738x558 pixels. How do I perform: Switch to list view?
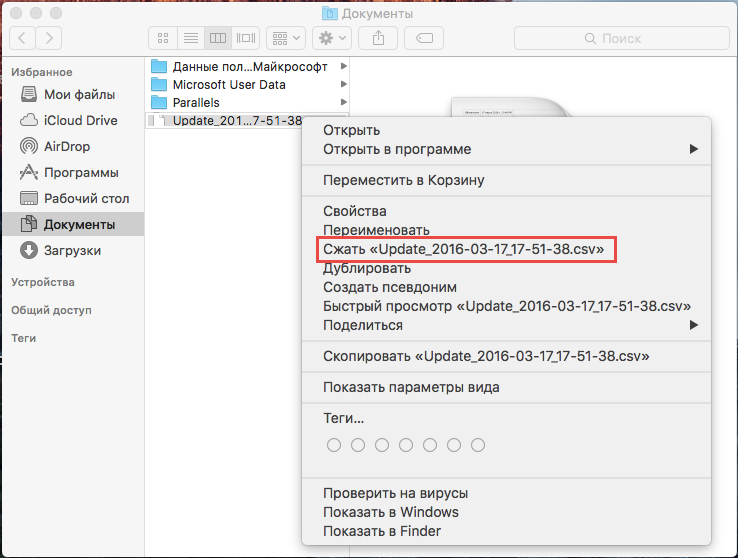point(191,38)
